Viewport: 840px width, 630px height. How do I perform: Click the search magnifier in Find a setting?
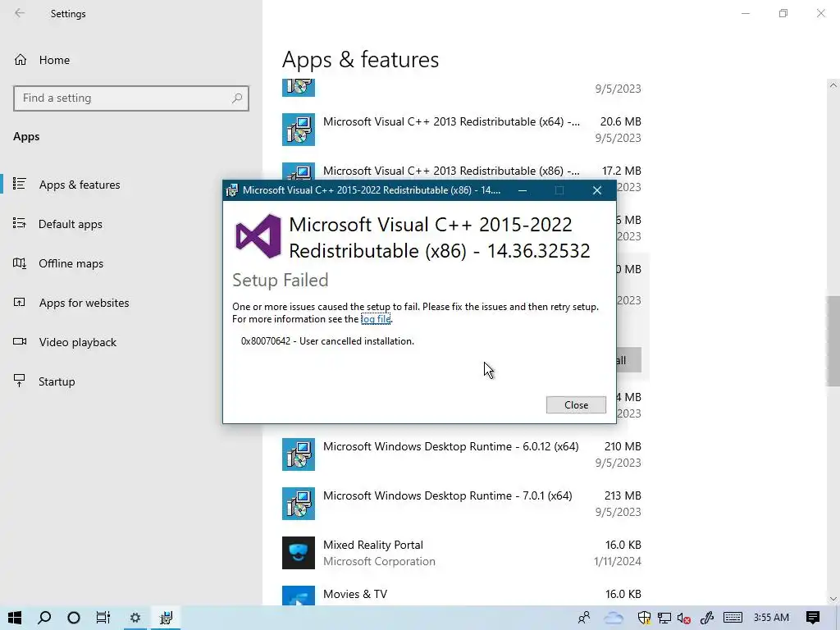(237, 98)
